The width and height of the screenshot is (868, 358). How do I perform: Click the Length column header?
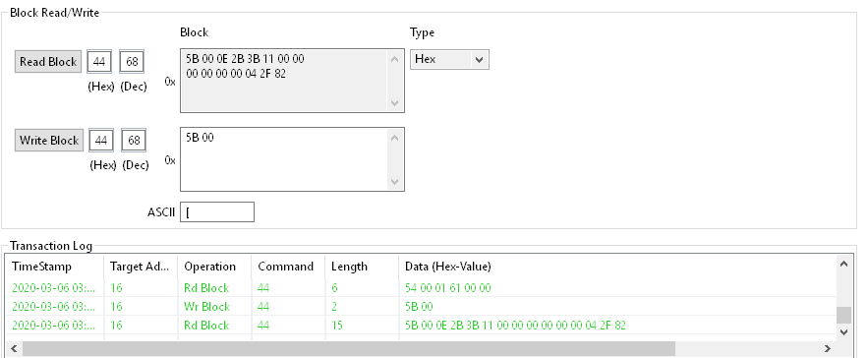click(362, 267)
